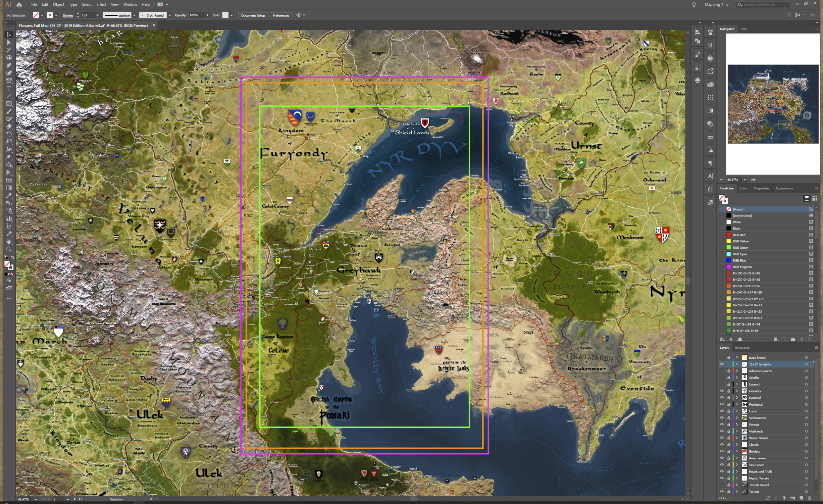Unlock the Borders layer
The height and width of the screenshot is (504, 823).
coord(728,451)
